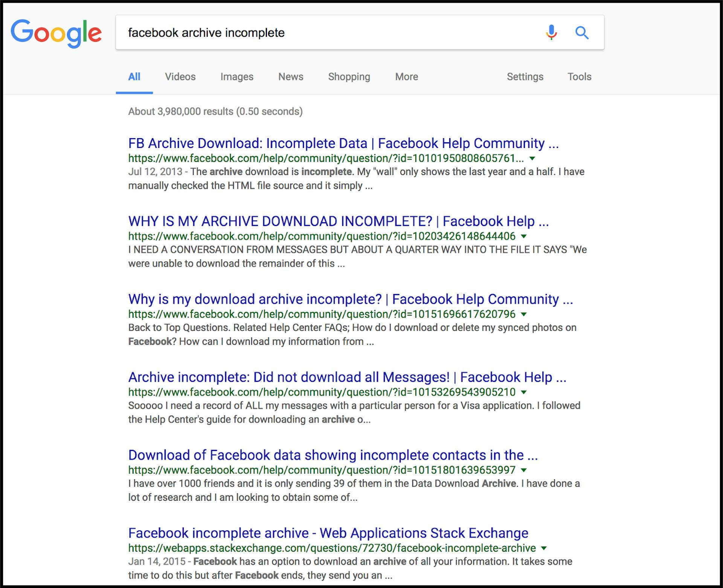Open dropdown arrow next to id=10151801639653997 URL
The image size is (723, 588).
pyautogui.click(x=524, y=470)
